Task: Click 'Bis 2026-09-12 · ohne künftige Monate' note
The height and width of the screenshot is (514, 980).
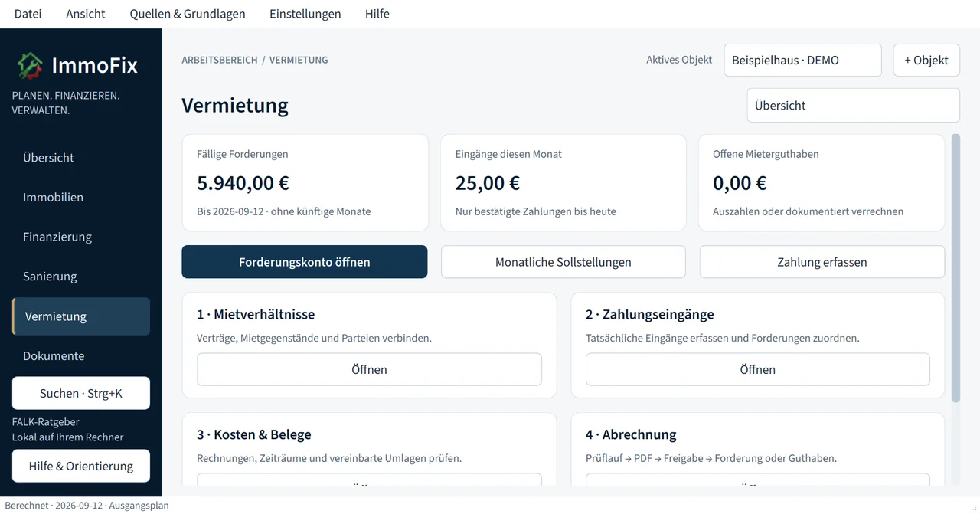Action: [x=284, y=211]
